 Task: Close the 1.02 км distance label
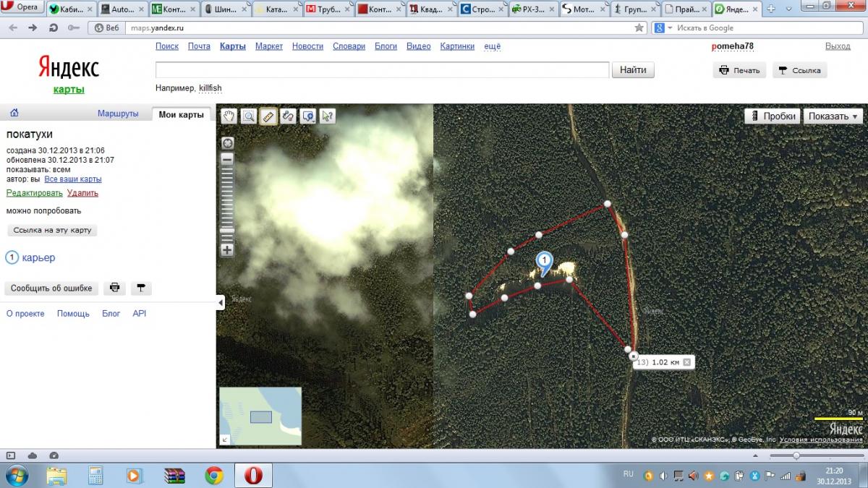[686, 362]
